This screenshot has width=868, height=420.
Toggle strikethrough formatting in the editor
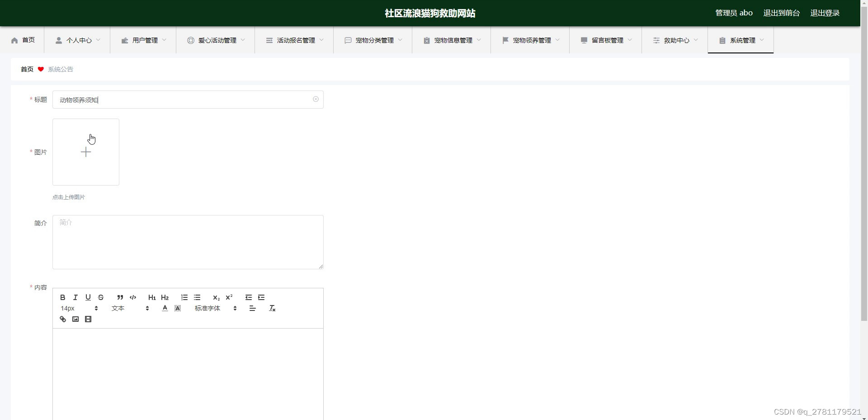(101, 297)
